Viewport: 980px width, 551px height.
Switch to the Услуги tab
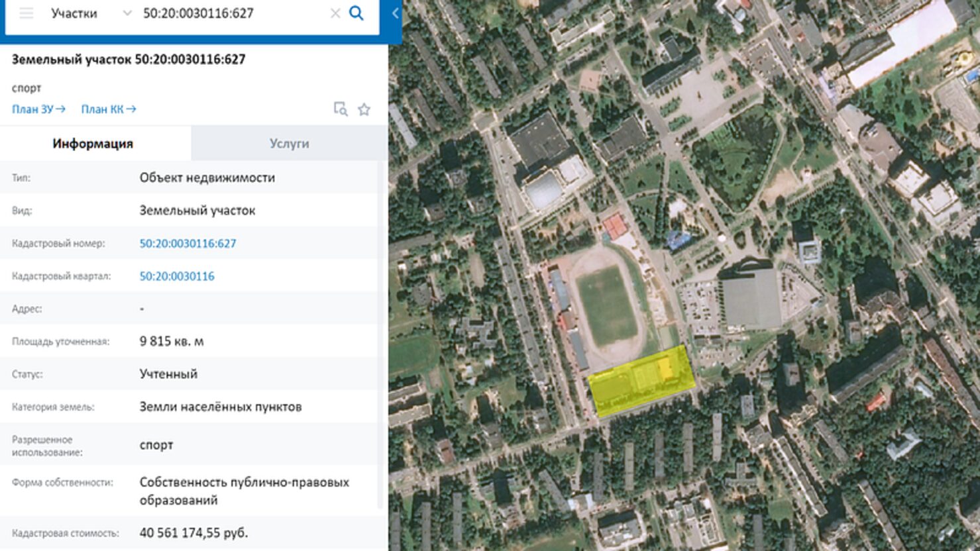pos(289,144)
